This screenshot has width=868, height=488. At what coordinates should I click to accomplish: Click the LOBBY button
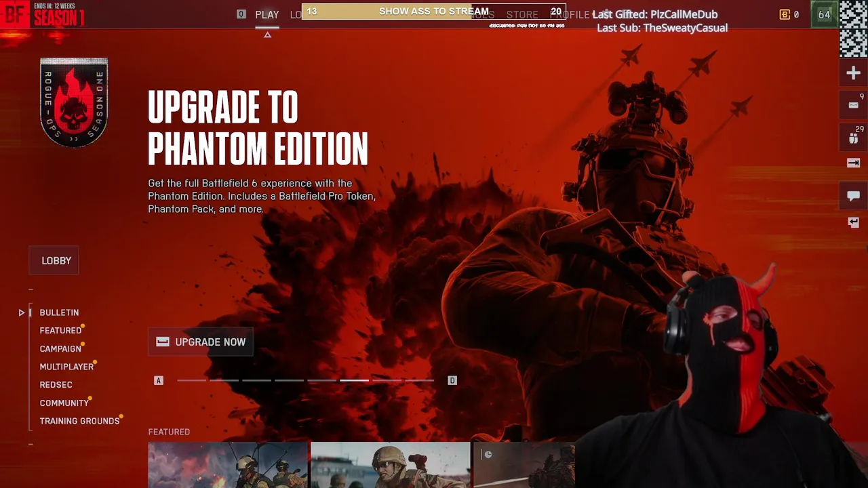(54, 260)
